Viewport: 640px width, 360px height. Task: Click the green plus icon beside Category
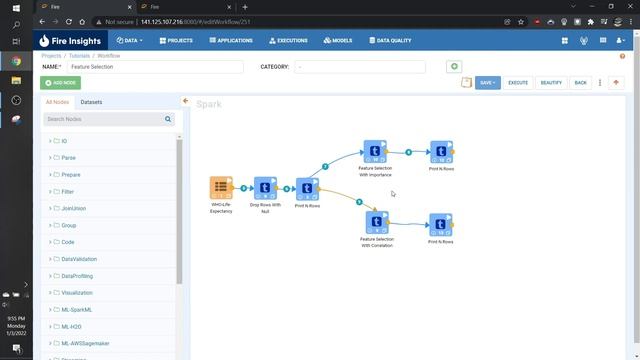[x=454, y=67]
